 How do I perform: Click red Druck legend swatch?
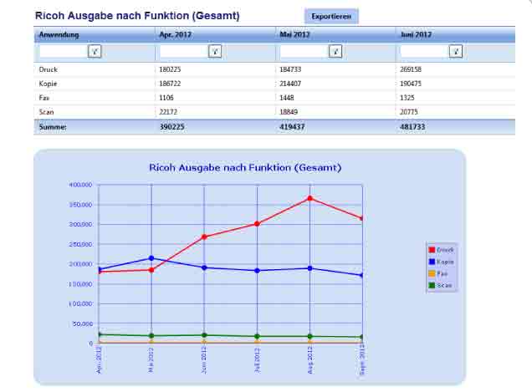pos(432,250)
